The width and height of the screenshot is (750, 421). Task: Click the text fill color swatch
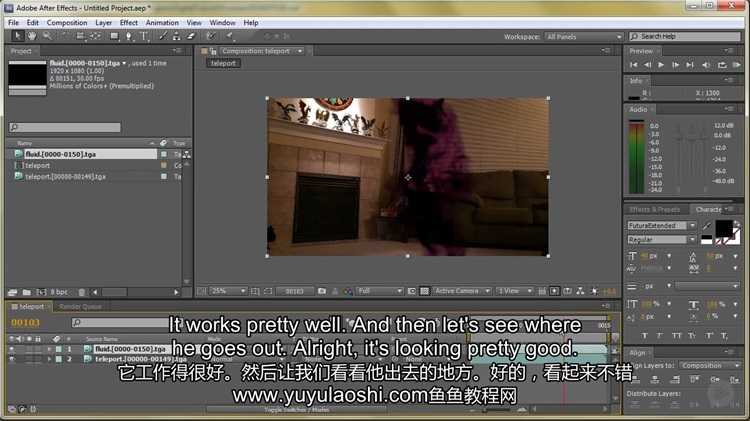click(x=724, y=229)
